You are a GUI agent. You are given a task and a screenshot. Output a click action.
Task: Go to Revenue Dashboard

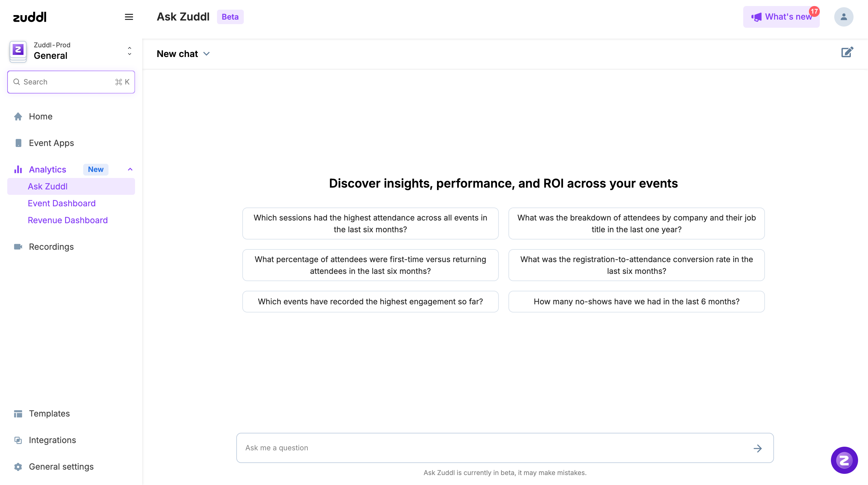point(68,220)
